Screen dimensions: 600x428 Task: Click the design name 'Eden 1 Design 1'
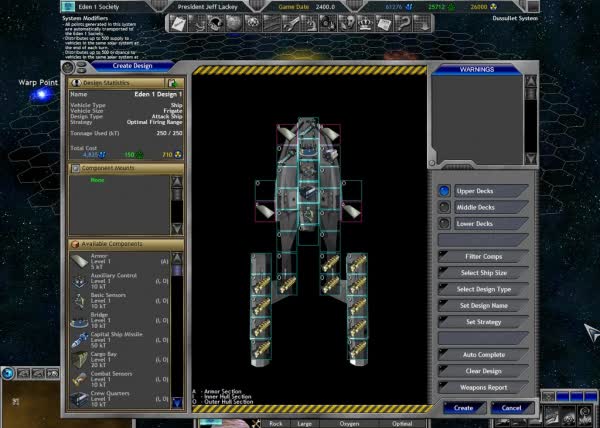pyautogui.click(x=158, y=94)
